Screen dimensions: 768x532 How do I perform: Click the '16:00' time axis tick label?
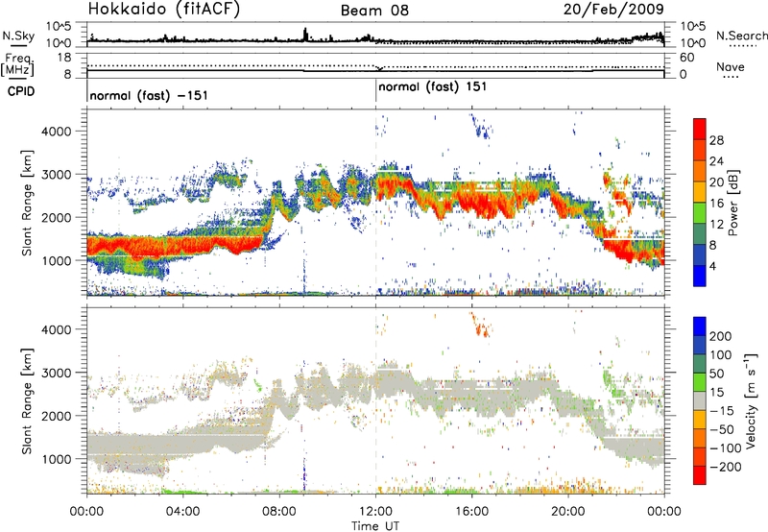click(x=471, y=512)
